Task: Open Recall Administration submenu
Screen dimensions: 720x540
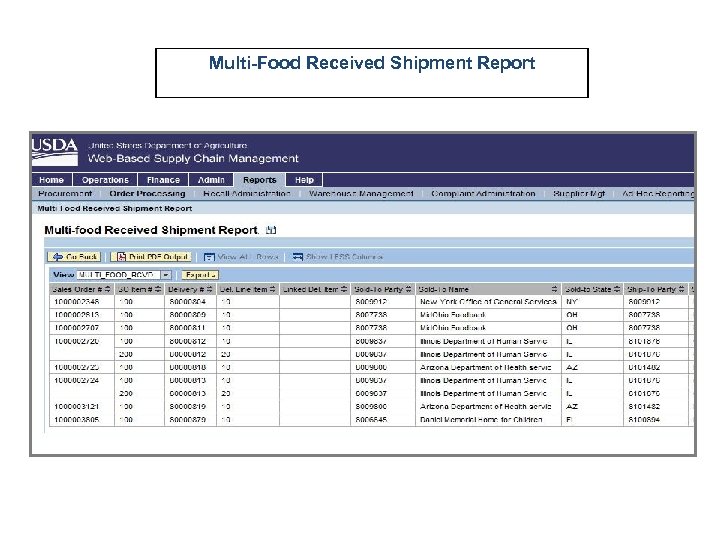Action: (247, 194)
